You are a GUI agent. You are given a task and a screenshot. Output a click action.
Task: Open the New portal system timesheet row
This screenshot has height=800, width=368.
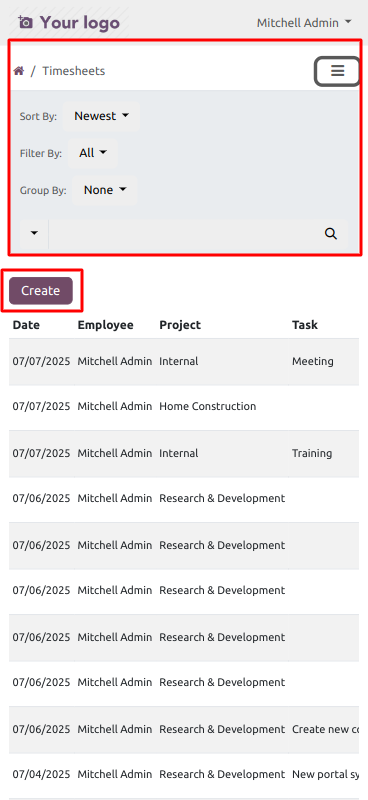click(184, 774)
